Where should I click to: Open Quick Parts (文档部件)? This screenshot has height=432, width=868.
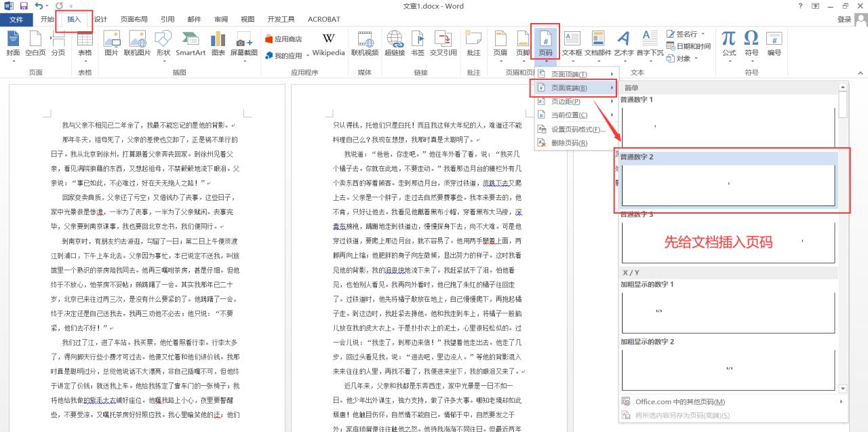coord(598,45)
